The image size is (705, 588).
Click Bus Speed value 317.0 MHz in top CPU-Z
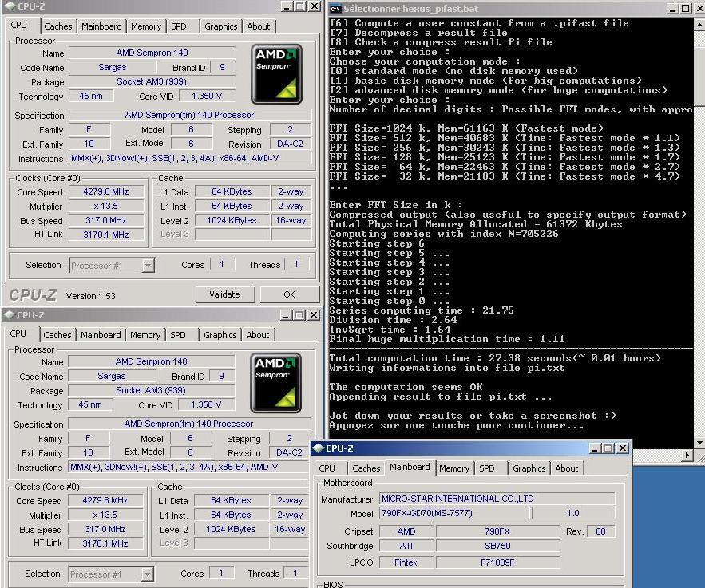coord(106,220)
